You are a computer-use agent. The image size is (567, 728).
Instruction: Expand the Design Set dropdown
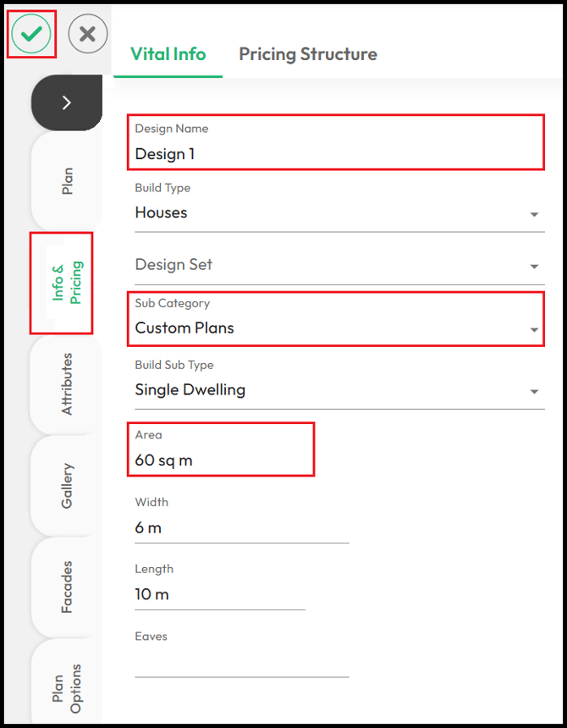coord(339,266)
